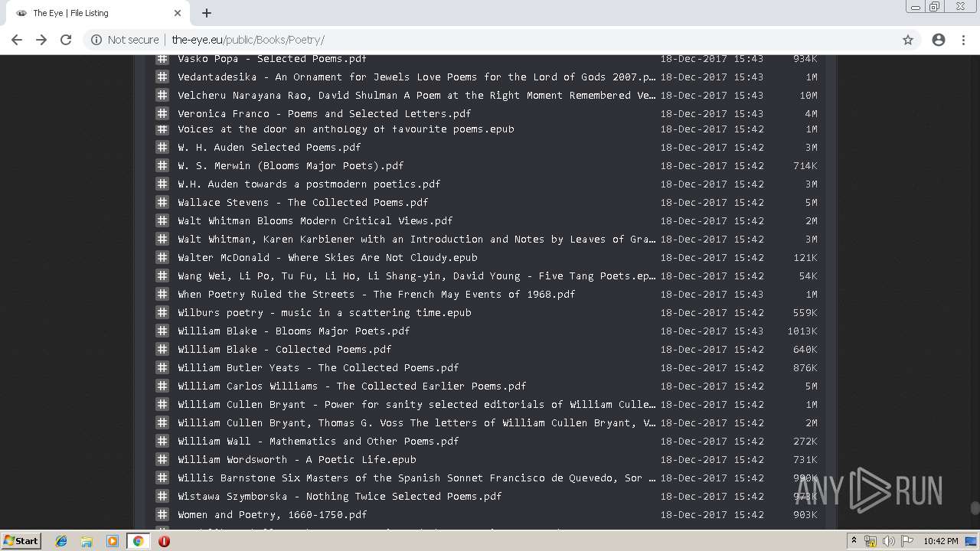
Task: Open the Chrome three-dot menu
Action: (963, 40)
